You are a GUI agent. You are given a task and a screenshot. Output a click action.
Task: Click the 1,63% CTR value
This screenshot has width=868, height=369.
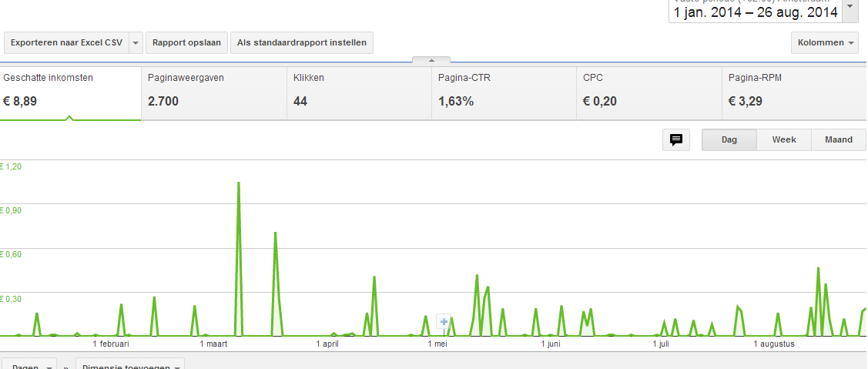click(456, 102)
